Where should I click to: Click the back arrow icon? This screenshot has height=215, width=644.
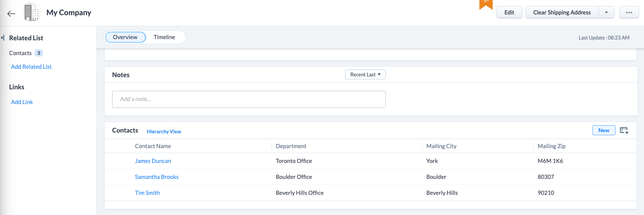(11, 14)
